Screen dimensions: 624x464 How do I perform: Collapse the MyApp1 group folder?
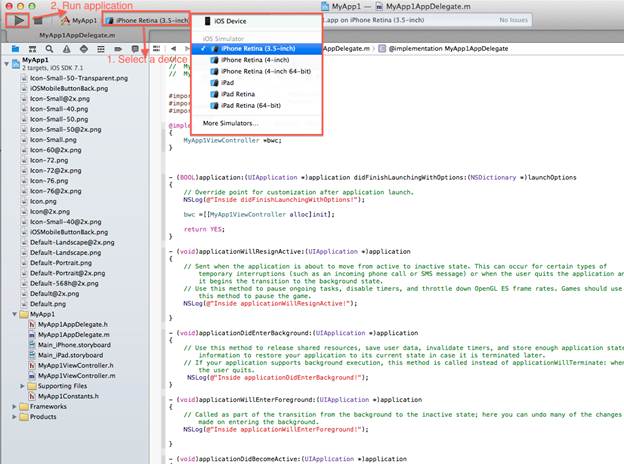14,314
